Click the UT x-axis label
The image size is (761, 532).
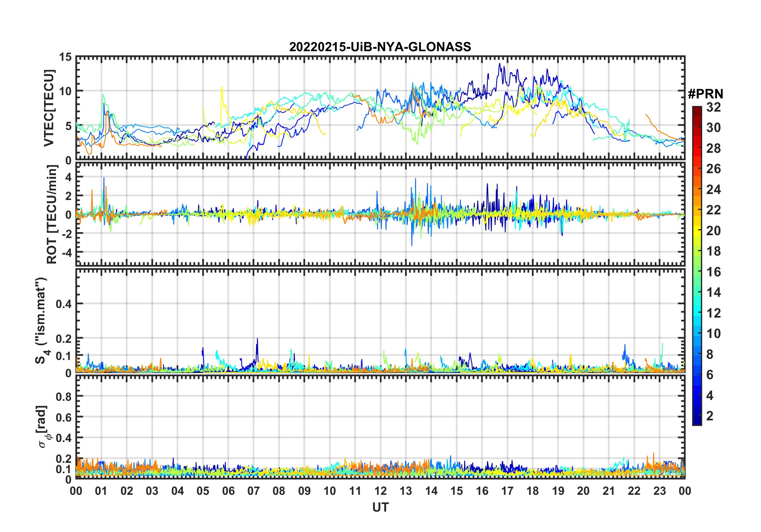tap(380, 508)
